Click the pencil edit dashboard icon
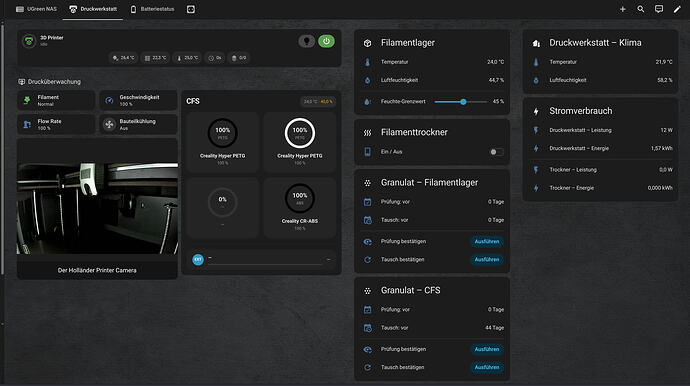 677,9
